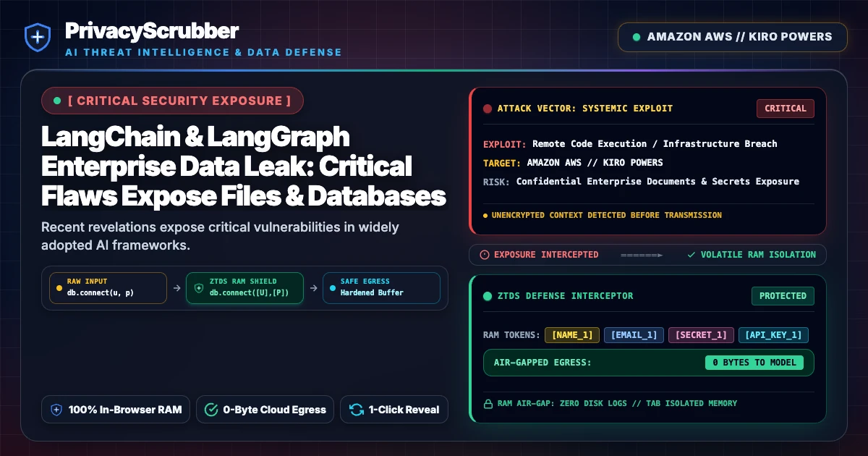Select the [EMAIL_1] token chip

pos(634,335)
